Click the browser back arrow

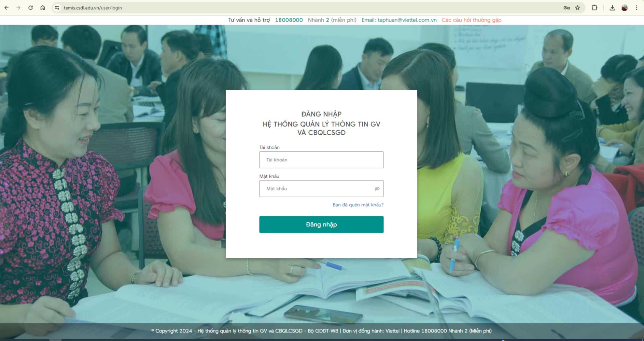[x=6, y=8]
